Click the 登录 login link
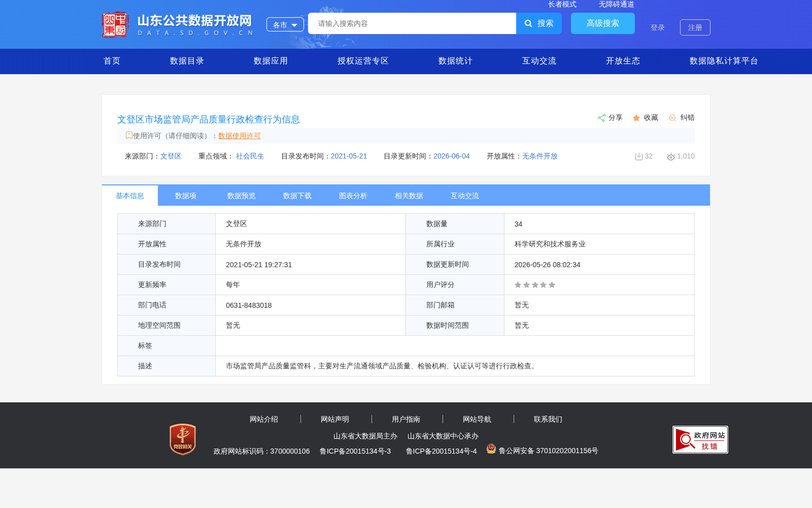The width and height of the screenshot is (812, 508). tap(658, 27)
